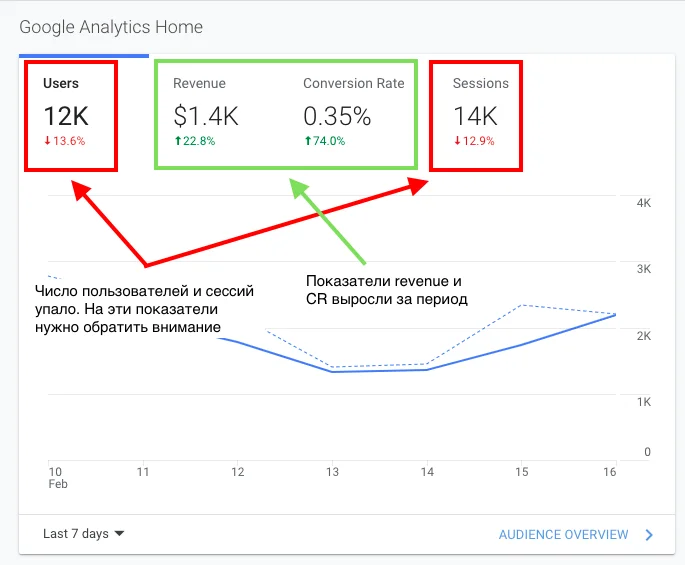Click the red down arrow under Sessions
The height and width of the screenshot is (565, 685).
[457, 141]
